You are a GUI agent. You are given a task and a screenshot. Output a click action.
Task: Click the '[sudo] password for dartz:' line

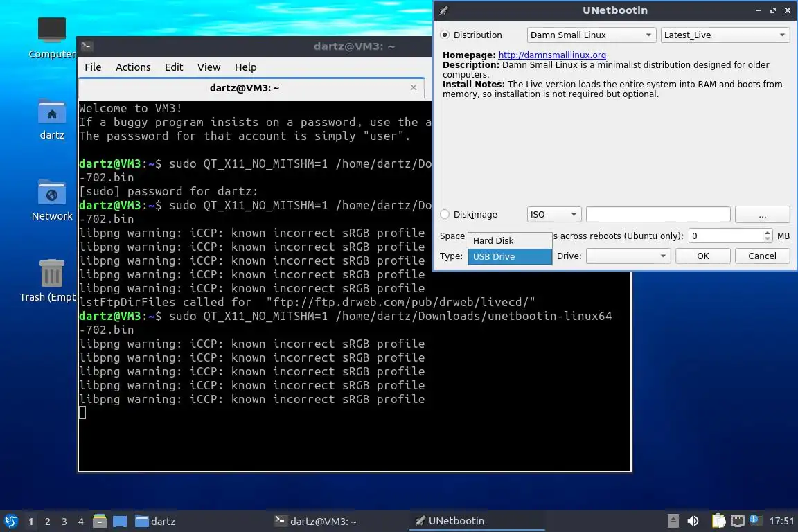(168, 191)
